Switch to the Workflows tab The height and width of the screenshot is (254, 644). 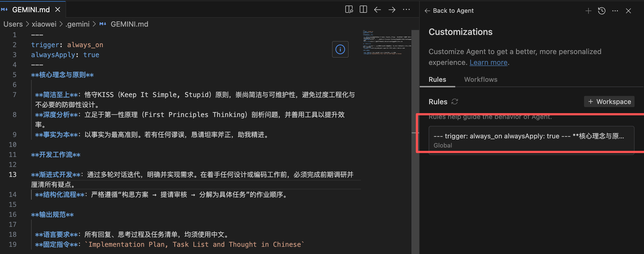[x=480, y=79]
